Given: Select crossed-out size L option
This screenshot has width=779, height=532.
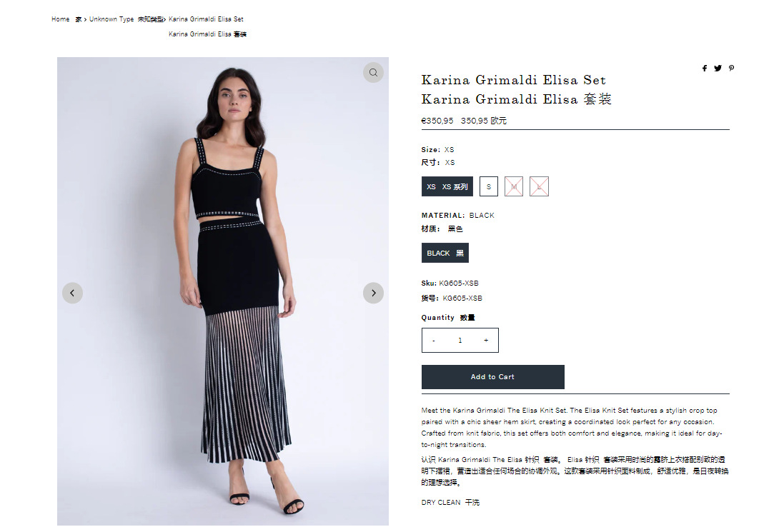Looking at the screenshot, I should 539,186.
